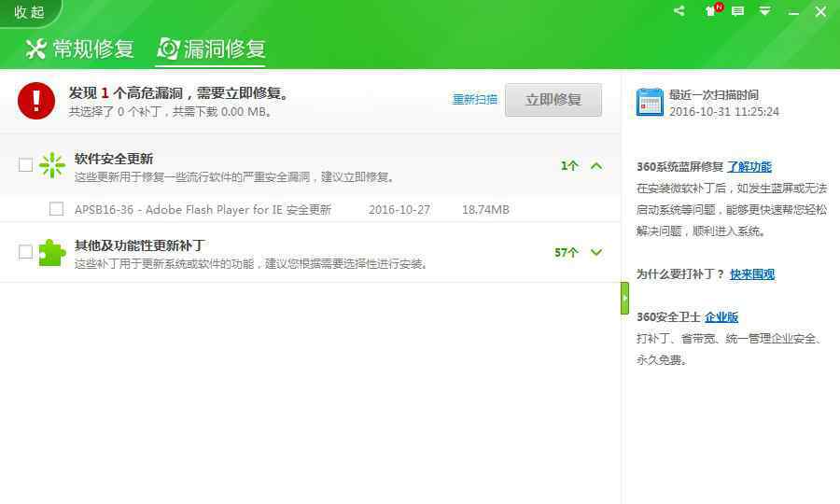Image resolution: width=840 pixels, height=504 pixels.
Task: Check the 软件安全更新 group checkbox
Action: pyautogui.click(x=26, y=165)
